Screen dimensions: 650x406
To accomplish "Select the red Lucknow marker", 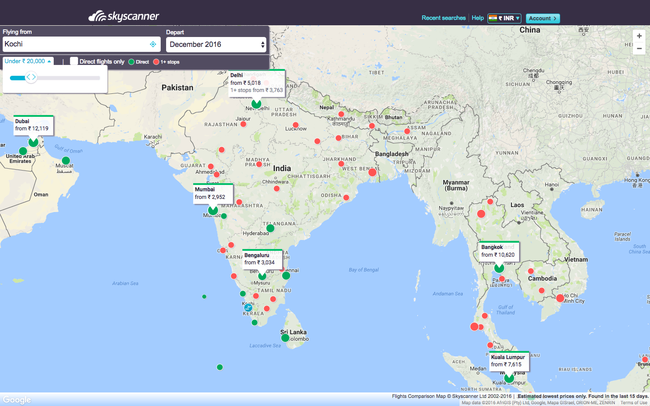I will (x=296, y=125).
